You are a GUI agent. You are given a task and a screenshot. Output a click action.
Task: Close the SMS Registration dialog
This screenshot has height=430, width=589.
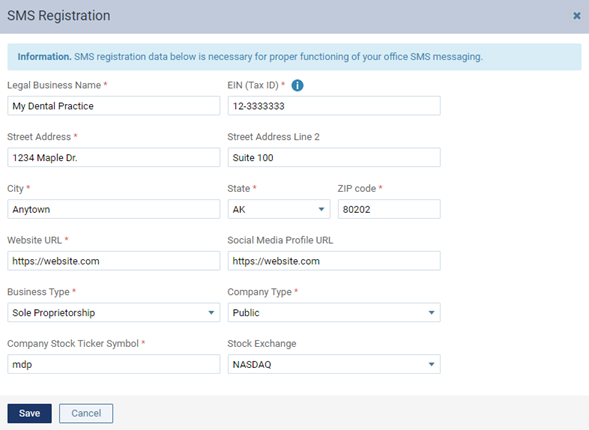577,16
